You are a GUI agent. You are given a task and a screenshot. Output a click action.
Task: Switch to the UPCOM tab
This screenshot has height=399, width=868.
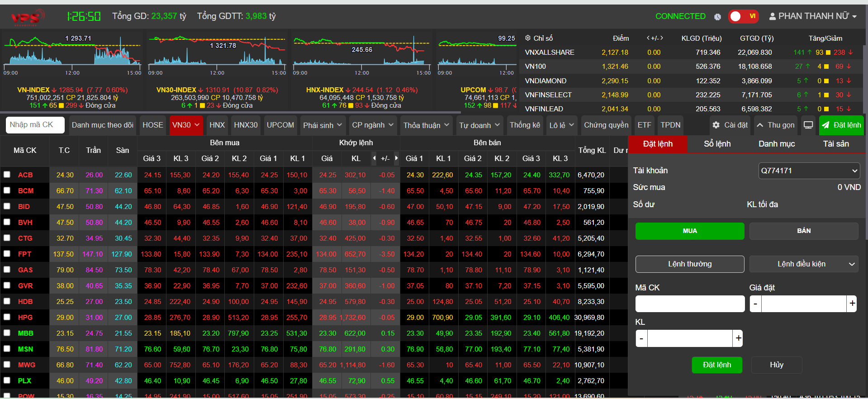click(280, 125)
